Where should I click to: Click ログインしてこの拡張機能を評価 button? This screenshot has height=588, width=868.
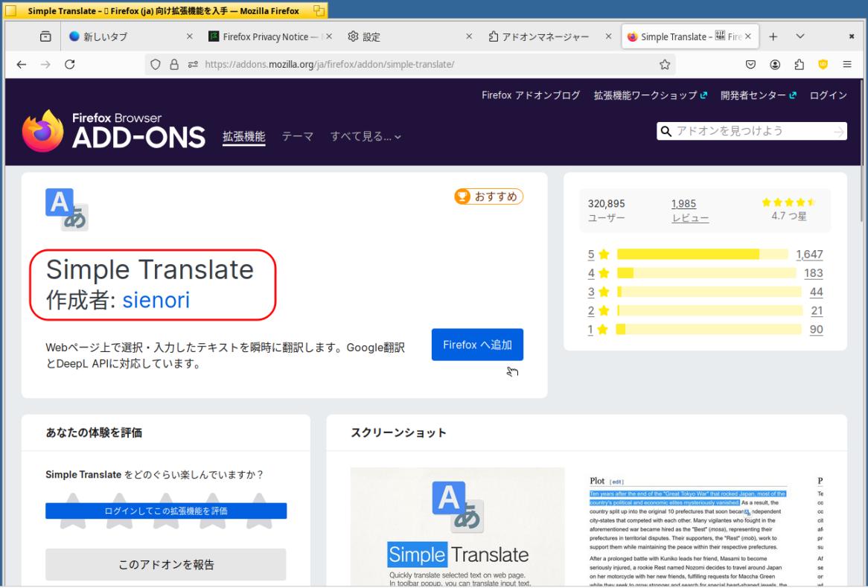point(166,511)
